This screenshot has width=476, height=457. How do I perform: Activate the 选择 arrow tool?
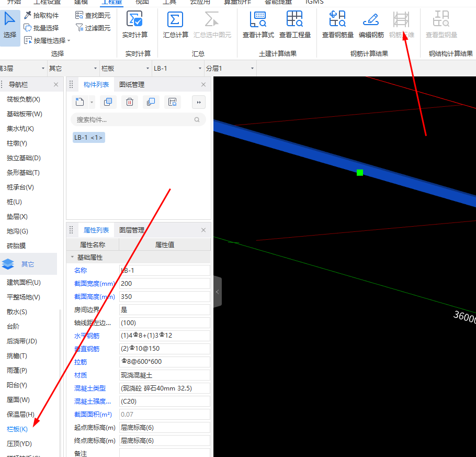tap(10, 28)
